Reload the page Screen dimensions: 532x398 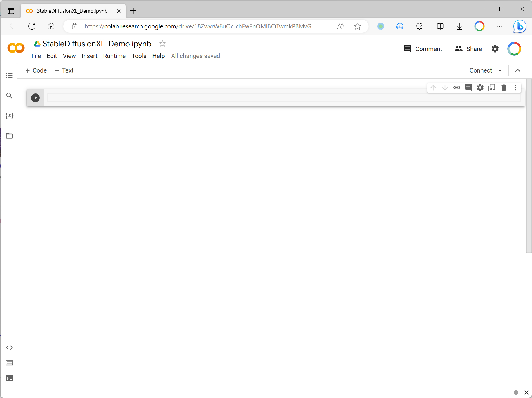32,26
